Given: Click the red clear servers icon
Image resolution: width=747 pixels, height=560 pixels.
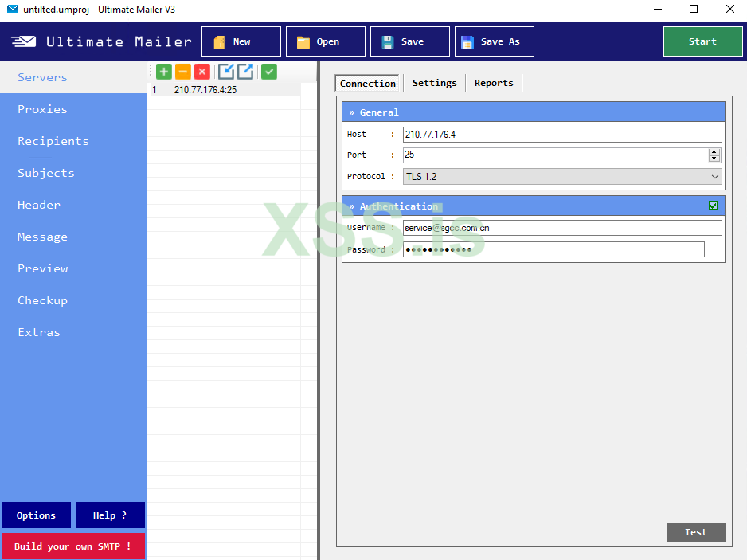Looking at the screenshot, I should click(x=202, y=72).
